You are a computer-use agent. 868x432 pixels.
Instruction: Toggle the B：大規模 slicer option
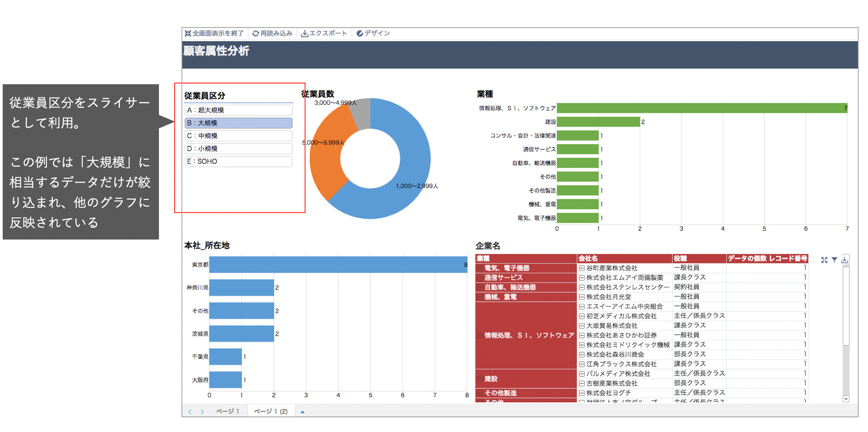pos(238,123)
